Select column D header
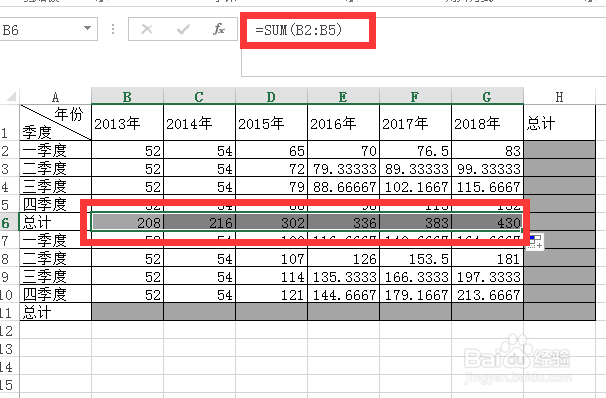The image size is (606, 398). pos(271,96)
